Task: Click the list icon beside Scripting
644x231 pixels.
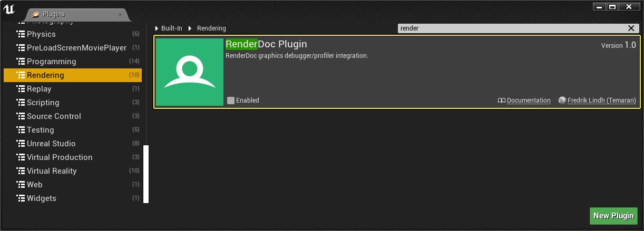Action: [x=21, y=103]
